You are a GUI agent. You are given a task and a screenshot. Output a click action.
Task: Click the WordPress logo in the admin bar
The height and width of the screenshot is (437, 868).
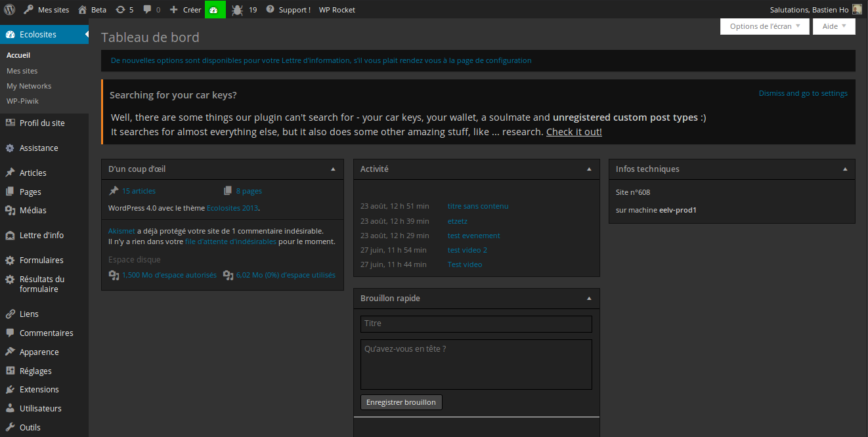9,9
